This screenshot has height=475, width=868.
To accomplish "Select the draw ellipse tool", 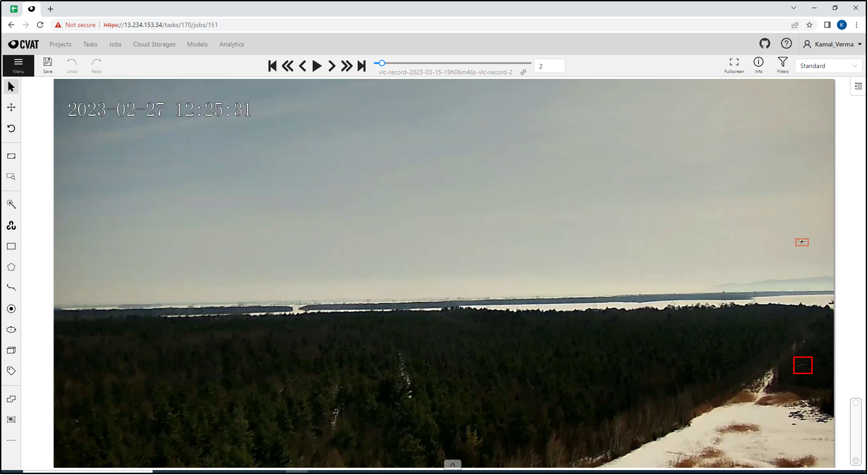I will pyautogui.click(x=11, y=329).
